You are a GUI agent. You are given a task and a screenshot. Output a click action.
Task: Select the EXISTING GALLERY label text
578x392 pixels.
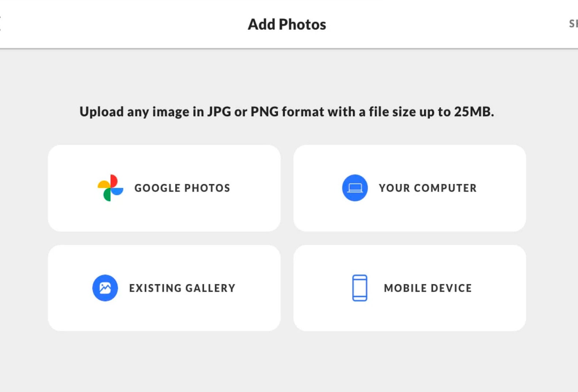pos(182,288)
